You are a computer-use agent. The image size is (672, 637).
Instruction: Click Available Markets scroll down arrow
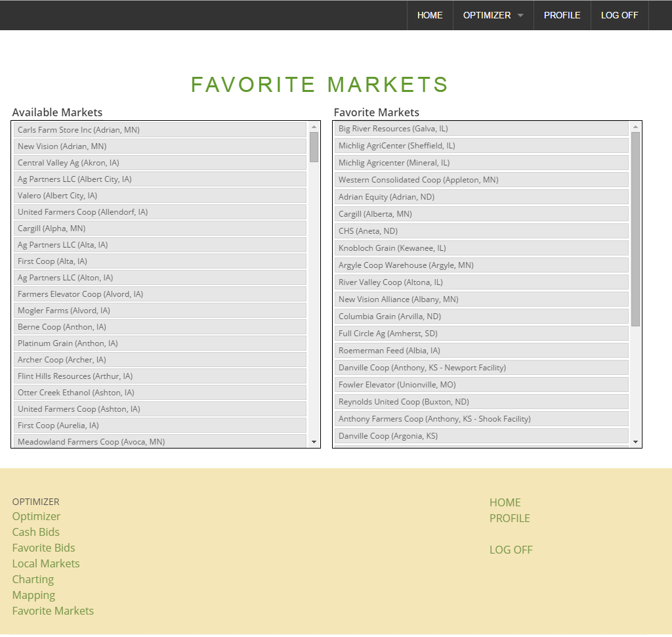(x=314, y=442)
